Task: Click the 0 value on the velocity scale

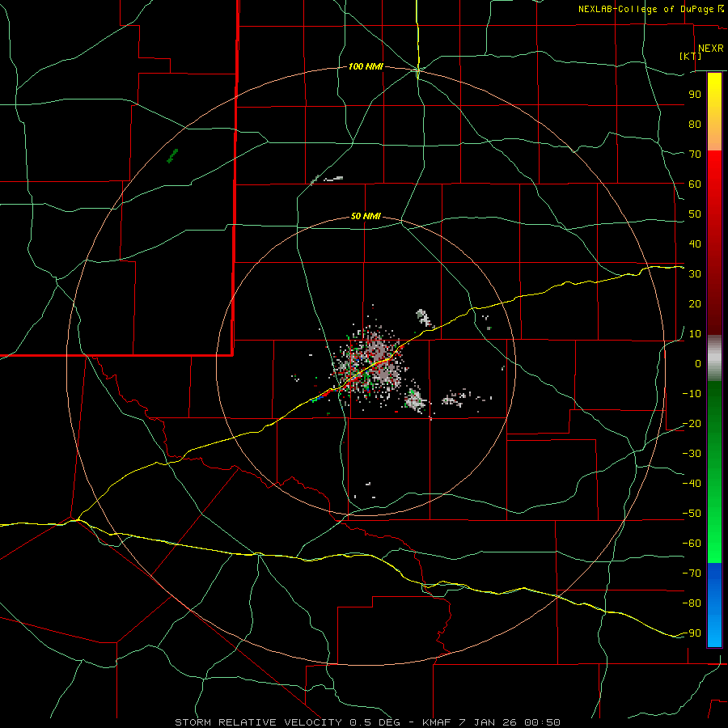Action: click(x=698, y=364)
